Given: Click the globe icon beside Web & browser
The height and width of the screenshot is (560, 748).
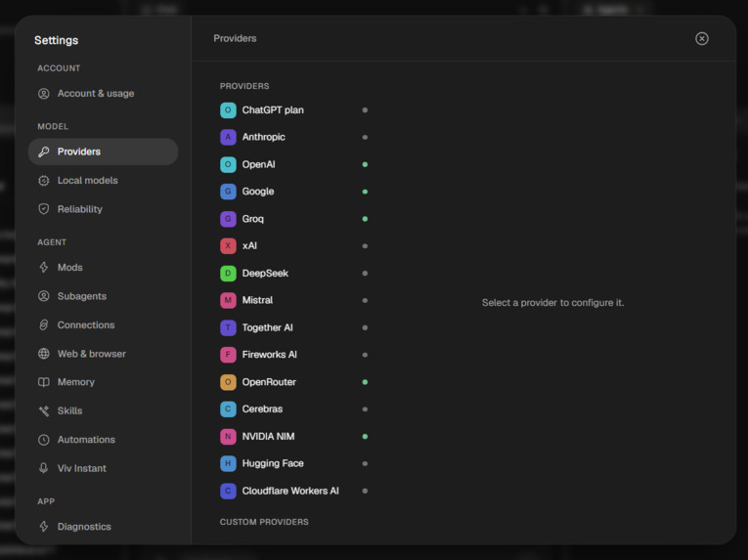Looking at the screenshot, I should 44,354.
